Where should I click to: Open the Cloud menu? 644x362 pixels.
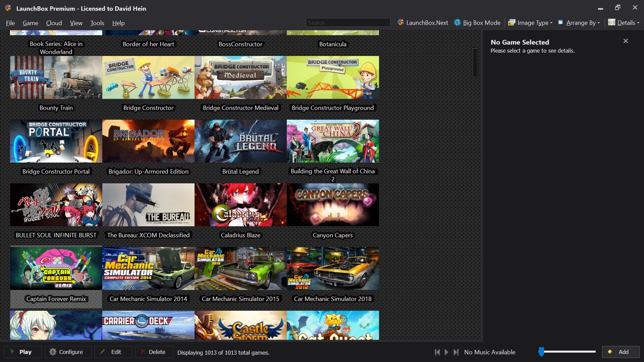[54, 23]
